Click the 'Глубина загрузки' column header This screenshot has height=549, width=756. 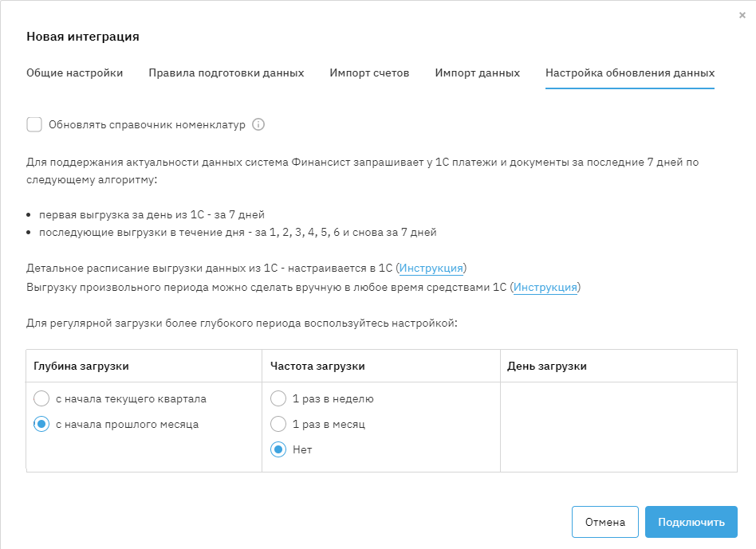coord(81,366)
